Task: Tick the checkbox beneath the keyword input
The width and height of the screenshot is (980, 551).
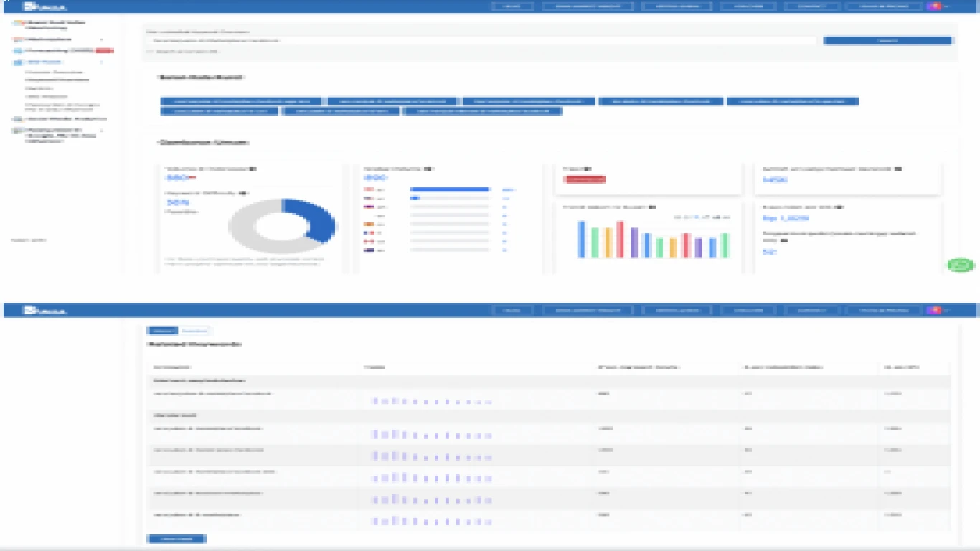Action: [x=150, y=52]
